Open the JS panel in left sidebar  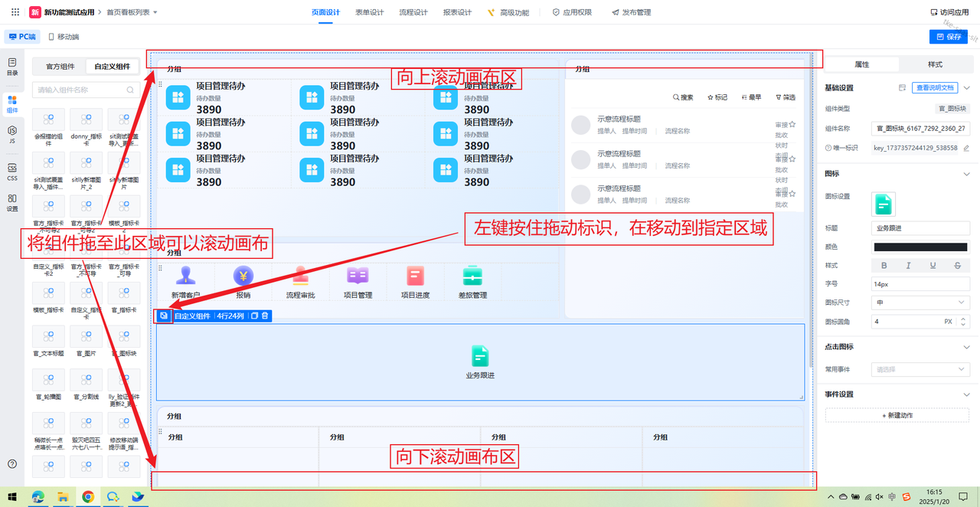(x=12, y=134)
